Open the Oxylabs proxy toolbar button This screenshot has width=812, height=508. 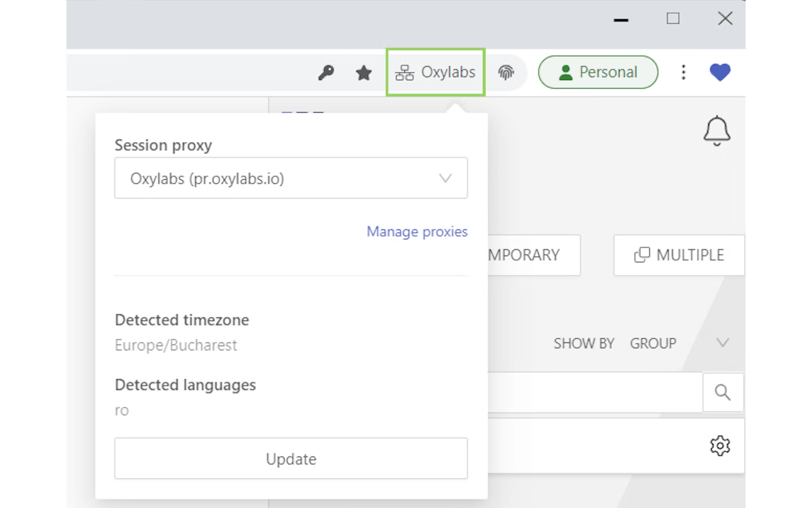[x=435, y=72]
